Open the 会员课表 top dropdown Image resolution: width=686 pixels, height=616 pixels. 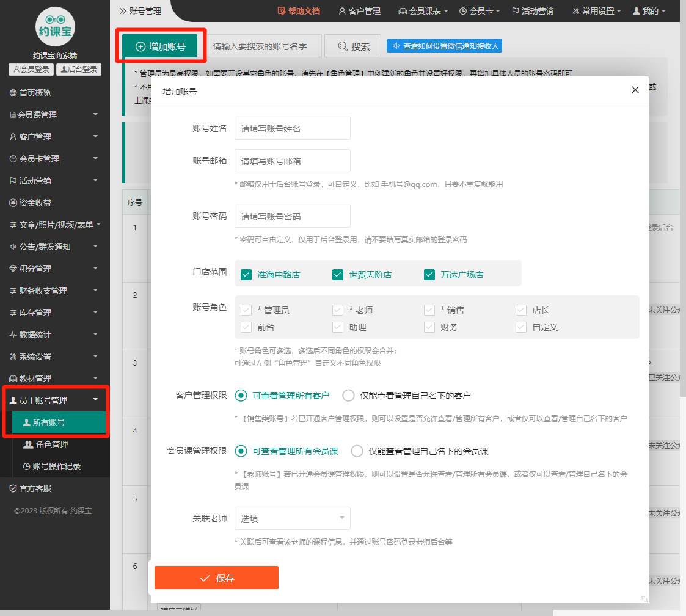[x=423, y=11]
